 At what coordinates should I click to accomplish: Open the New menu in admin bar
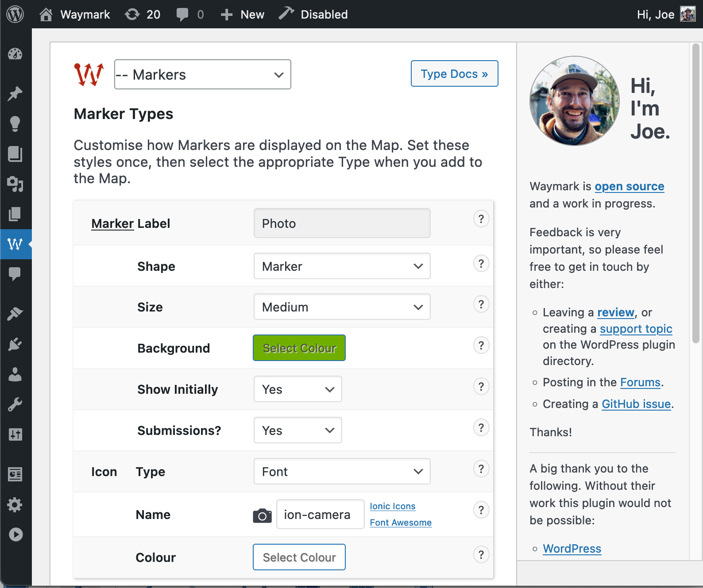[242, 14]
